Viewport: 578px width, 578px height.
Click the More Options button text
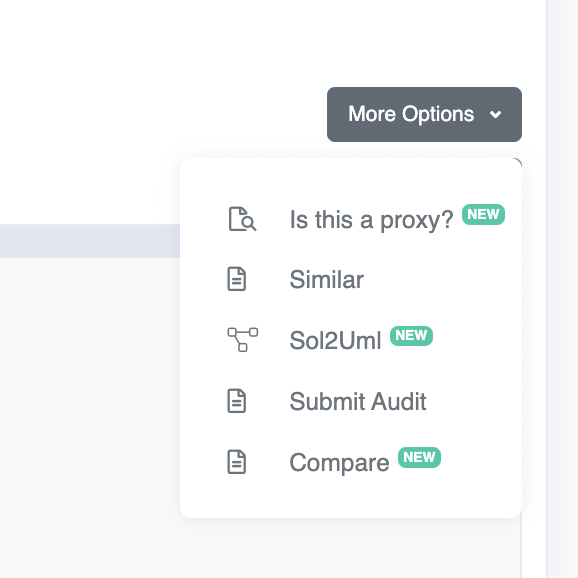(x=411, y=114)
